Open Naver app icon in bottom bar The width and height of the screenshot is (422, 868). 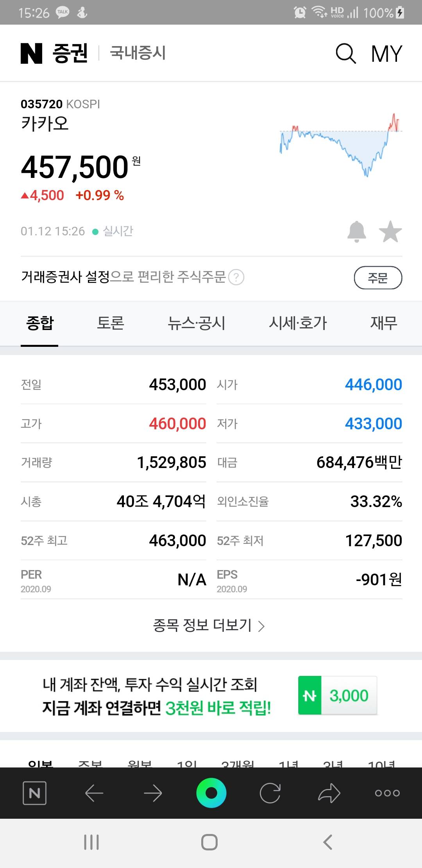click(x=35, y=793)
